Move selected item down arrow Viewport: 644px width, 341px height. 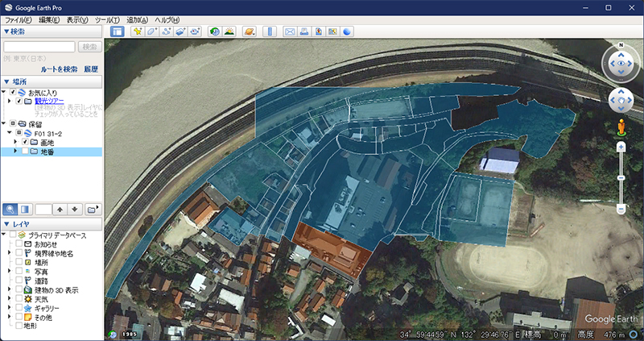(x=74, y=210)
